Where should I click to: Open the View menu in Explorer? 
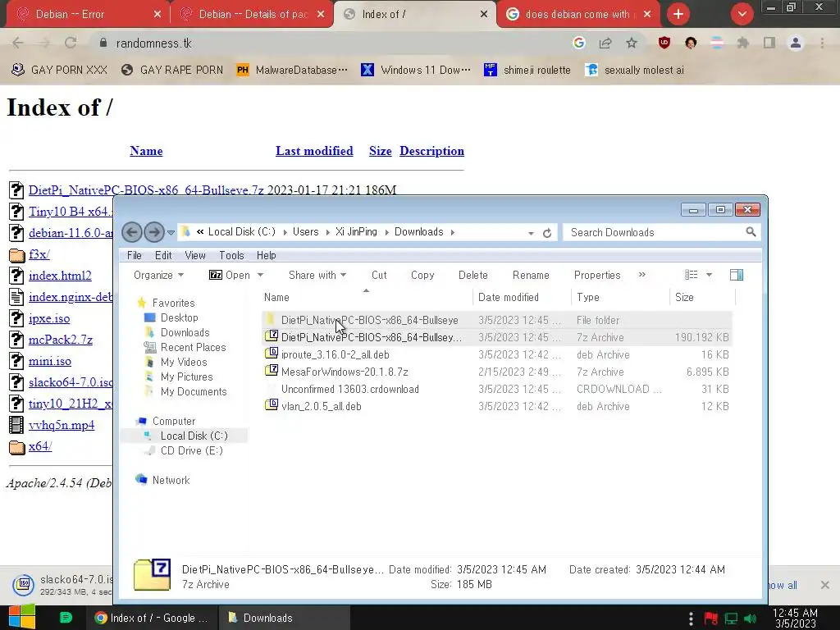pos(195,256)
